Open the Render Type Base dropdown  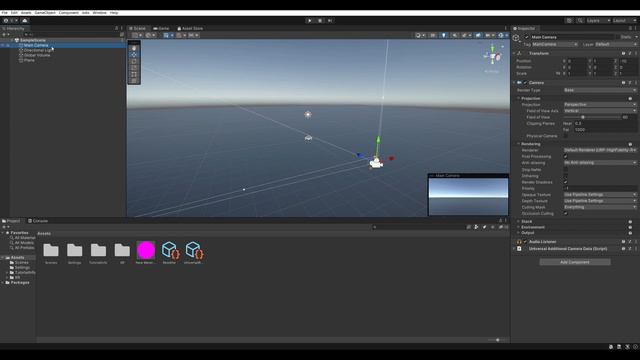coord(600,90)
